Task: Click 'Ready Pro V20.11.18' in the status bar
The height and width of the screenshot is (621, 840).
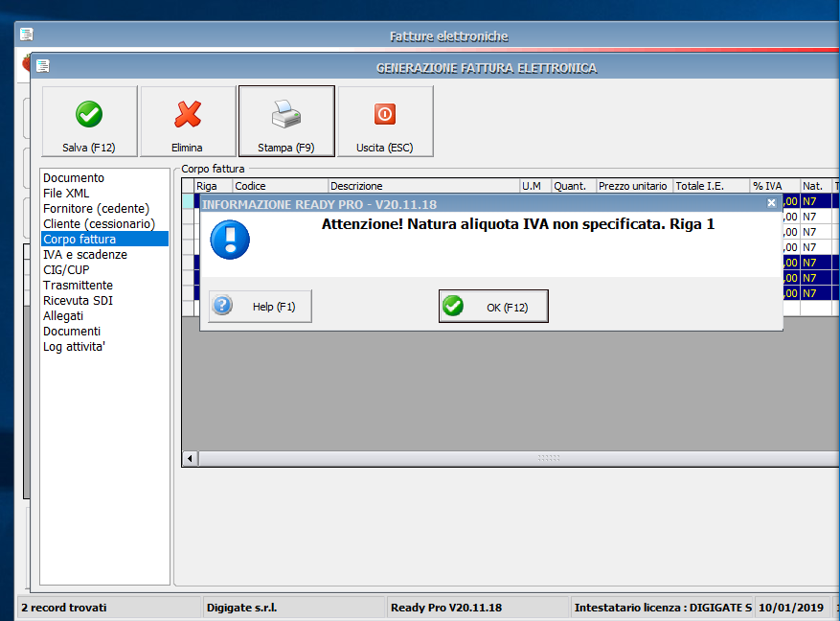Action: click(x=446, y=608)
